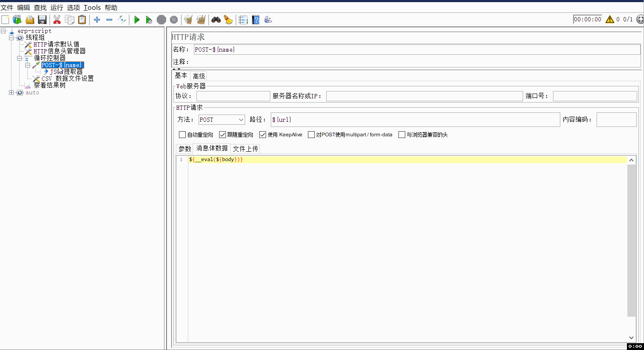The width and height of the screenshot is (644, 350).
Task: Open Function Helper list icon
Action: 243,20
